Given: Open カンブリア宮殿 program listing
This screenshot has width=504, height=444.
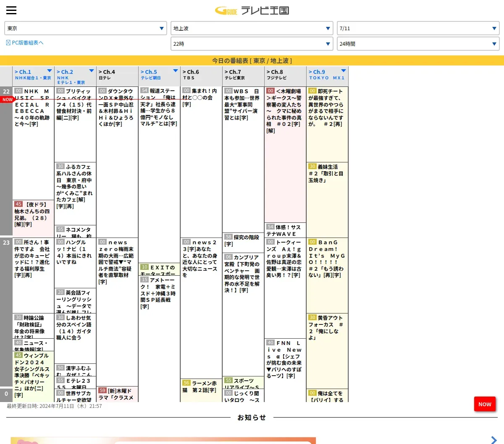Looking at the screenshot, I should click(243, 314).
